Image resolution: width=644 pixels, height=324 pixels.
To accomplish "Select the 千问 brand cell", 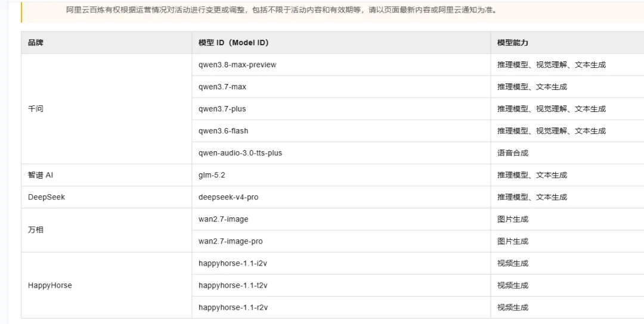I will [x=106, y=109].
